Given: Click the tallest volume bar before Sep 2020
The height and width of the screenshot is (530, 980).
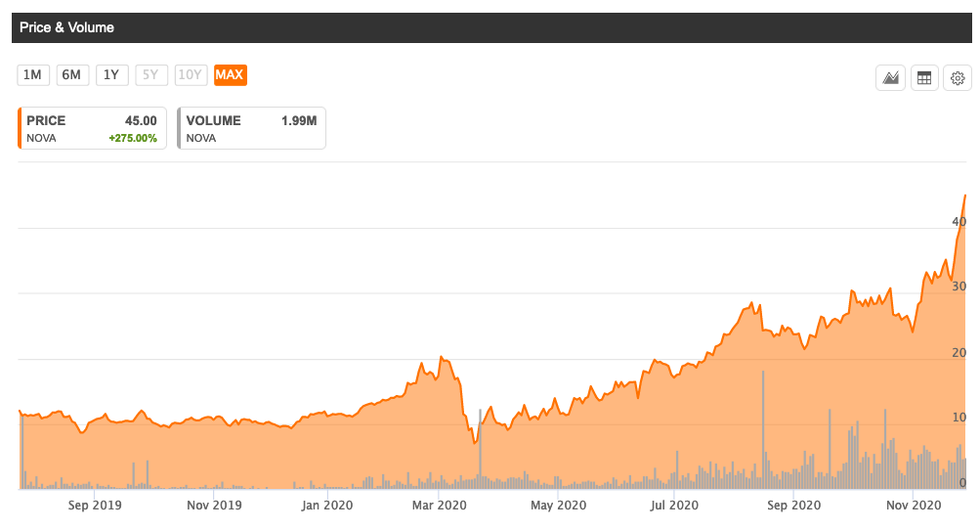Looking at the screenshot, I should (x=763, y=430).
